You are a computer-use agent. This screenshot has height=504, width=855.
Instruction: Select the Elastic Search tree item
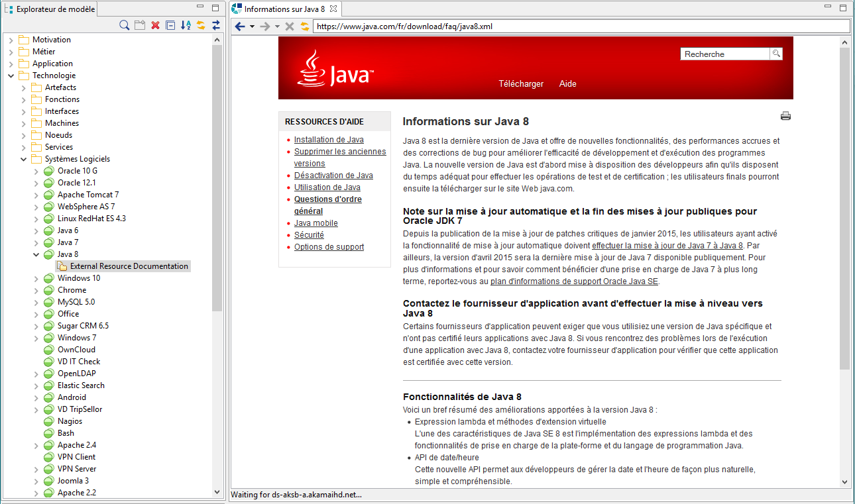click(x=81, y=385)
